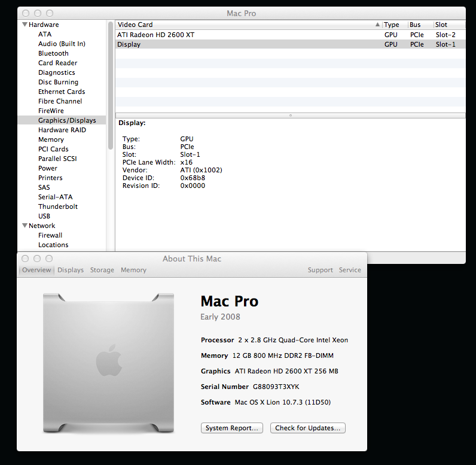Open Diagnostics in the sidebar
The image size is (476, 465).
click(56, 72)
